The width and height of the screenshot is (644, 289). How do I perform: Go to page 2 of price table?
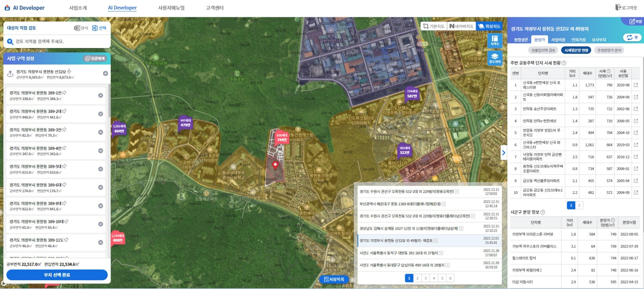579,205
